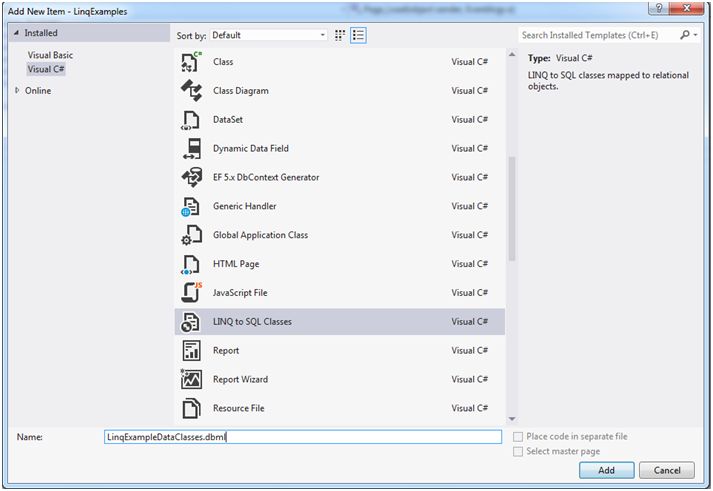Screen dimensions: 713x491
Task: Select the Resource File template name
Action: pyautogui.click(x=239, y=408)
